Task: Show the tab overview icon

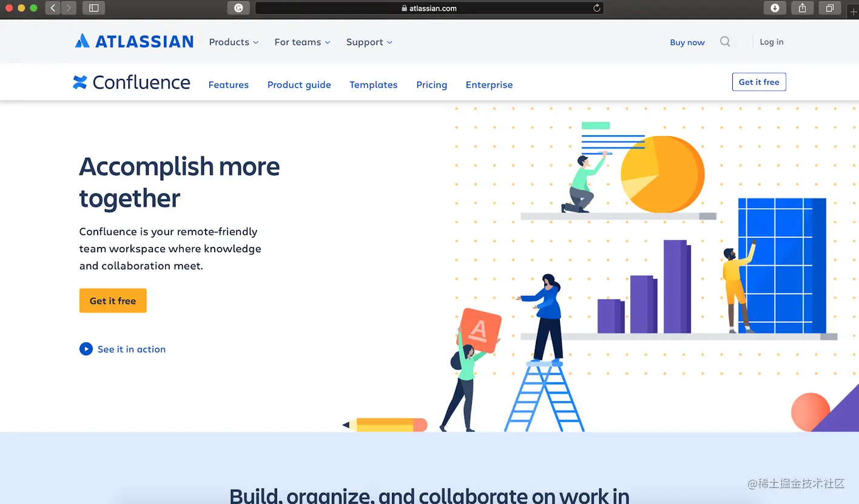Action: pos(830,8)
